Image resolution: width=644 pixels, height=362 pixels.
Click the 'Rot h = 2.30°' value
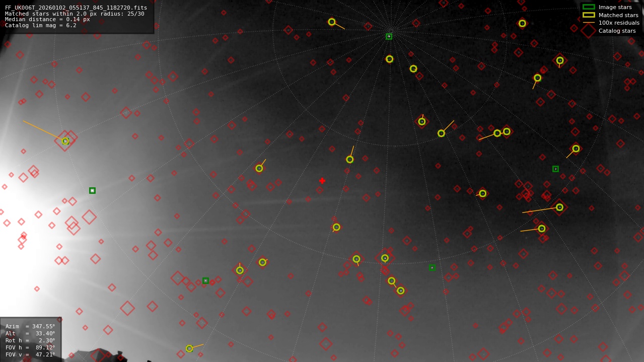(x=30, y=341)
